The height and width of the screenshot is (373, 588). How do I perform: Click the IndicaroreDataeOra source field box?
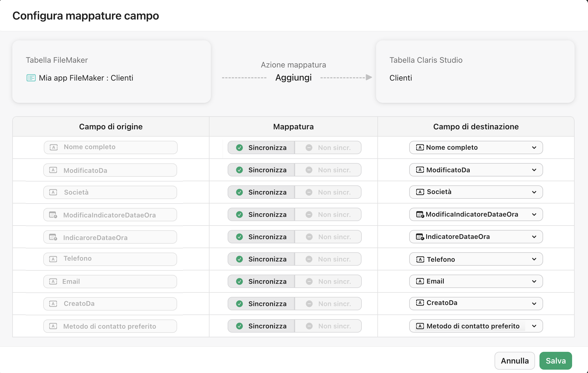pos(110,237)
